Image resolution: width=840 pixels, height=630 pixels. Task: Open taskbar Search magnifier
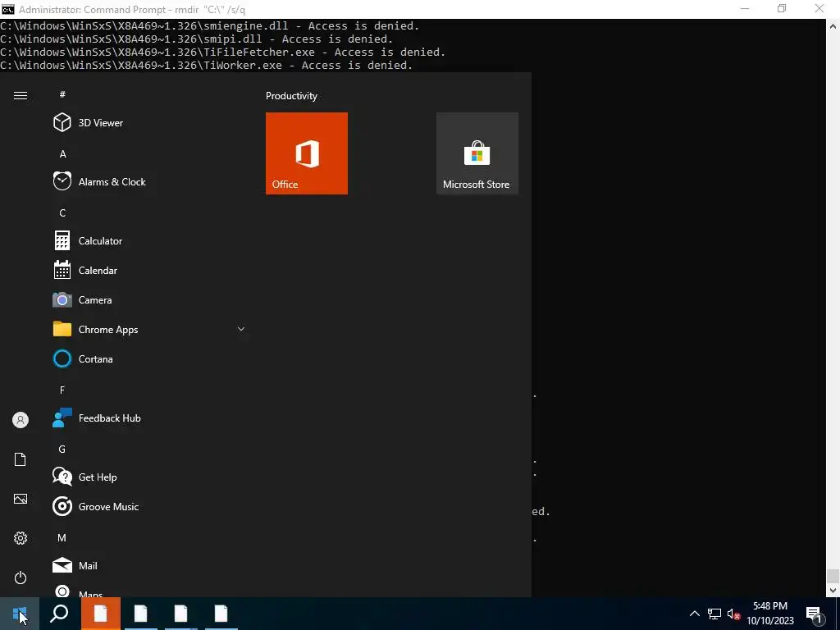[x=59, y=614]
